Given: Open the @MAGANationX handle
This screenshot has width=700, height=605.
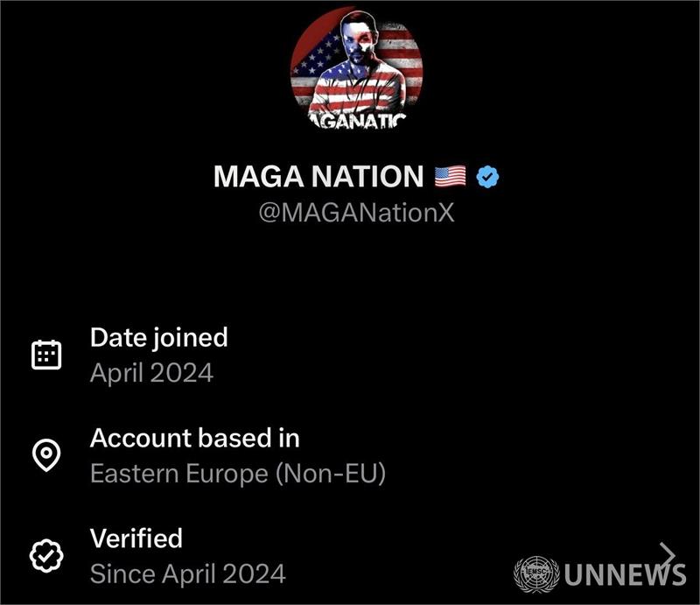Looking at the screenshot, I should [x=356, y=213].
